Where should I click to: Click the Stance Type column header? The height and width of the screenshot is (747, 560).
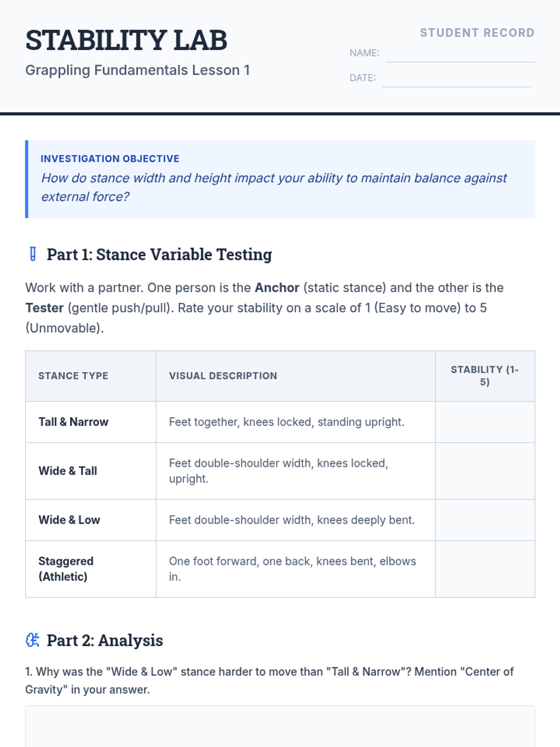73,376
